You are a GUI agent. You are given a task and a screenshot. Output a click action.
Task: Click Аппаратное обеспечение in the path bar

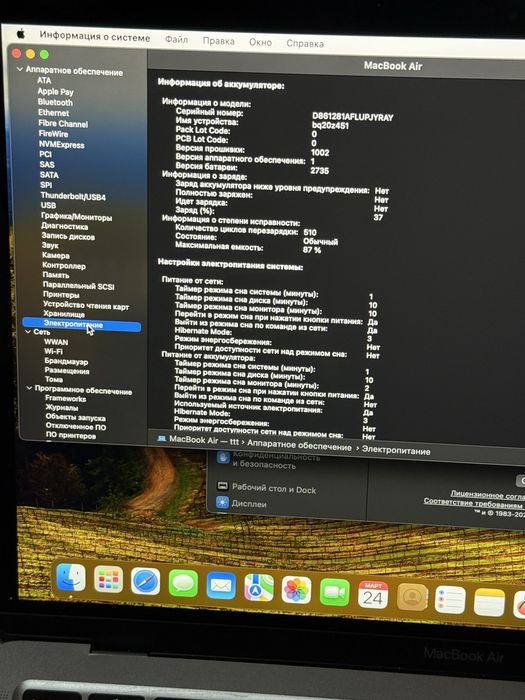(x=300, y=445)
